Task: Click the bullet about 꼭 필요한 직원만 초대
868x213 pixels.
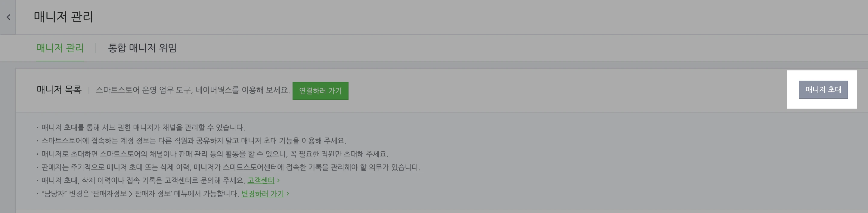Action: (x=215, y=154)
